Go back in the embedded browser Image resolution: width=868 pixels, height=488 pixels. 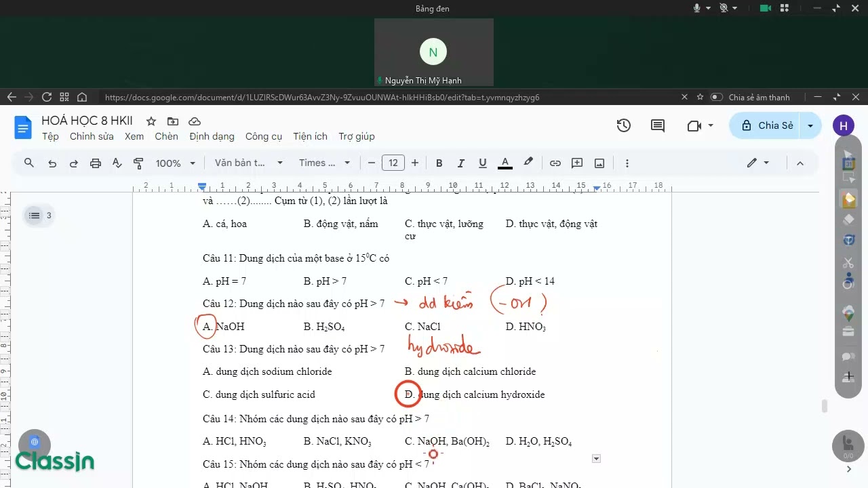coord(11,97)
